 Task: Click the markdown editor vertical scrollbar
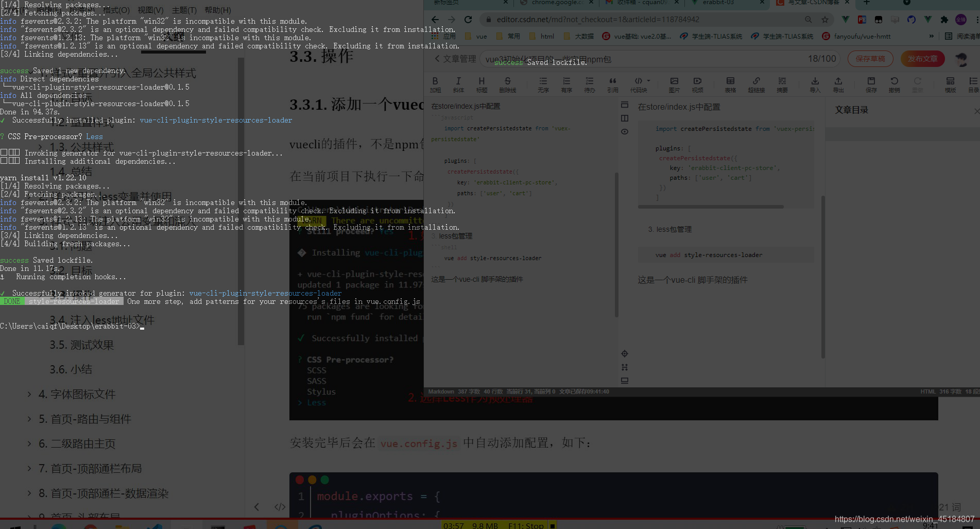pyautogui.click(x=616, y=245)
